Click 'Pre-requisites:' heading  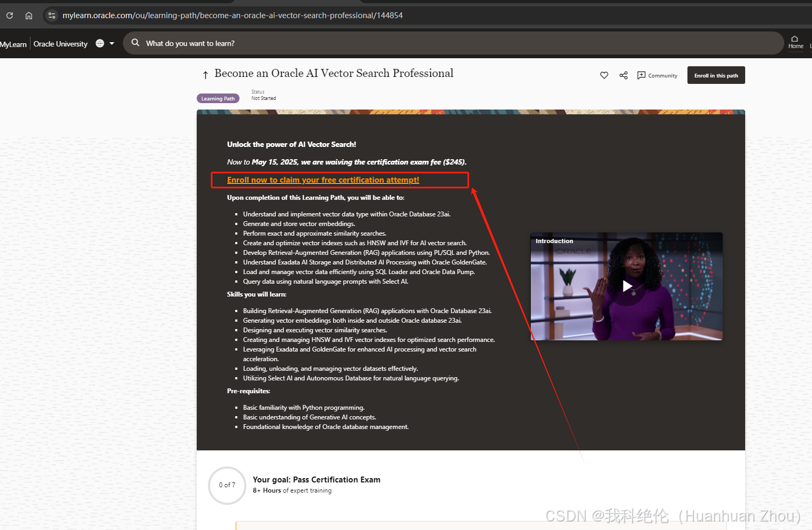pyautogui.click(x=249, y=391)
